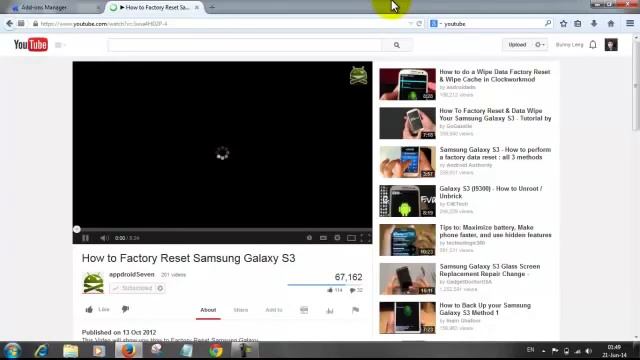Open How to Back Up your Samsung Galaxy S3 video
The image size is (640, 360).
tap(485, 309)
